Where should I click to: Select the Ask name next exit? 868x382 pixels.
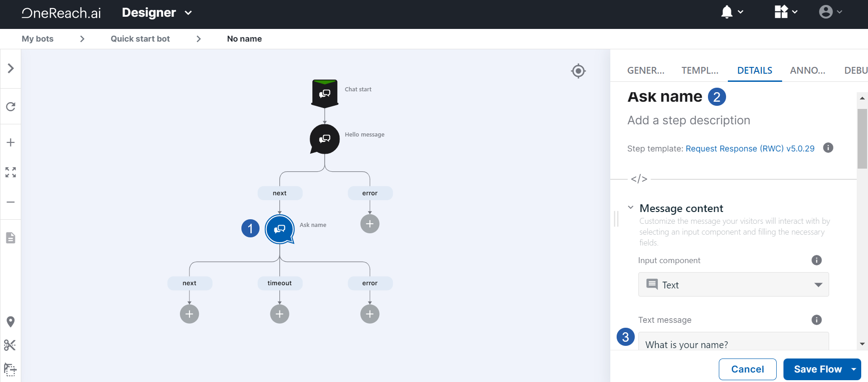click(189, 283)
